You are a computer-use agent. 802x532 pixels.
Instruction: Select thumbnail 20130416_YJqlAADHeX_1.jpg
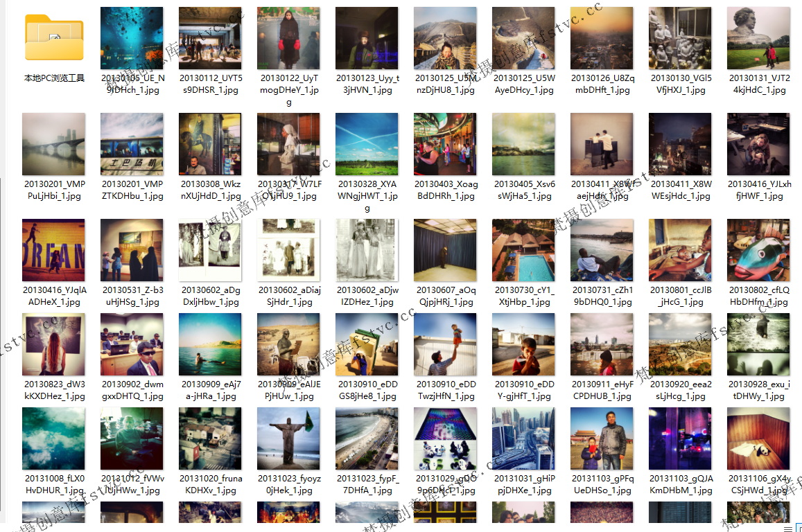[x=53, y=250]
